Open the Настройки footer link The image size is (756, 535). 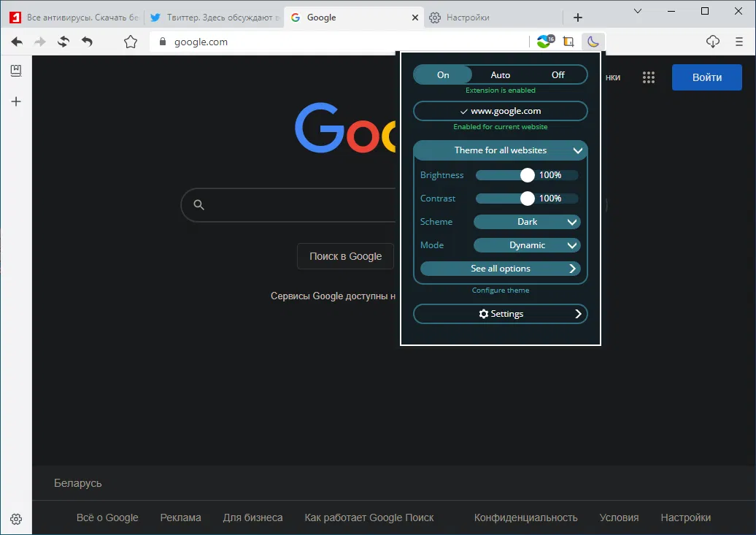[x=686, y=517]
